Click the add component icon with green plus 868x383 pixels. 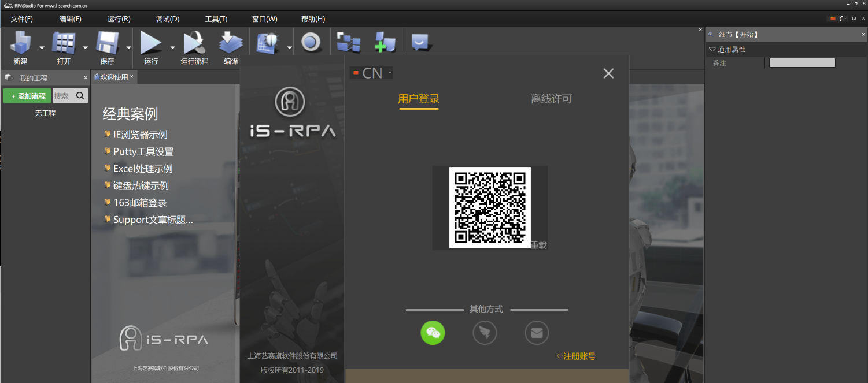pyautogui.click(x=385, y=42)
